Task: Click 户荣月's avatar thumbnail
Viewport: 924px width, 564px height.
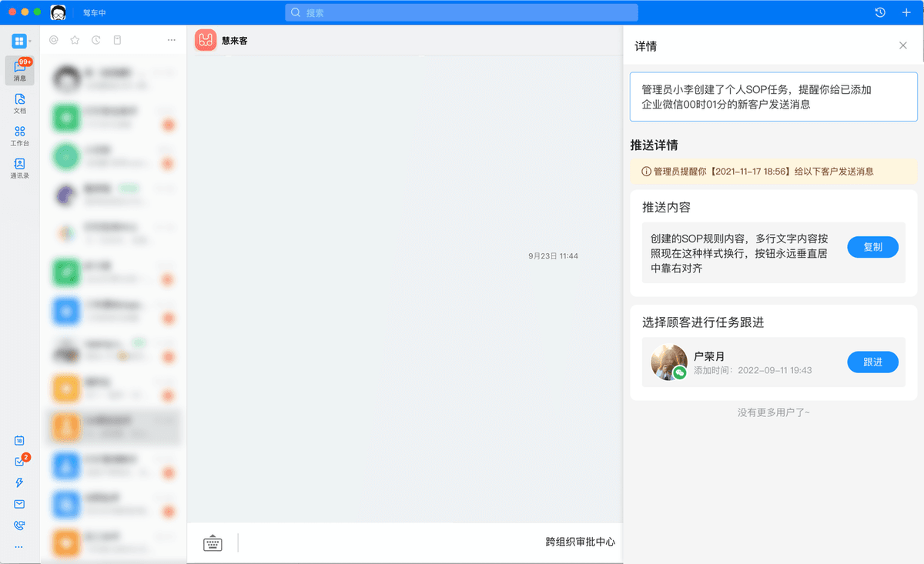Action: pyautogui.click(x=669, y=362)
